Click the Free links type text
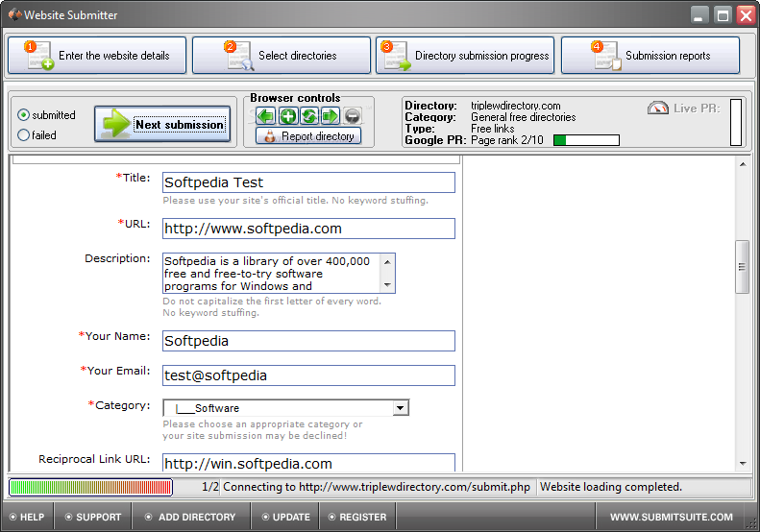Viewport: 760px width, 532px height. pyautogui.click(x=493, y=129)
